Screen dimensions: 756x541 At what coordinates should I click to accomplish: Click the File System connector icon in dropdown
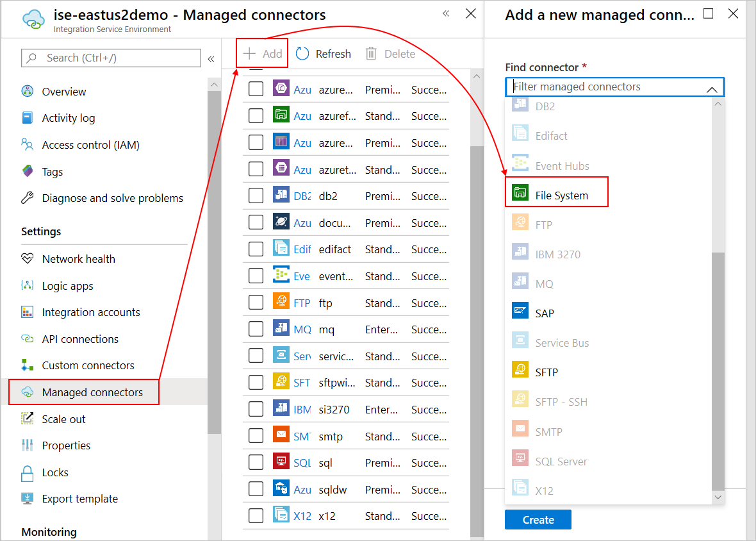[520, 192]
